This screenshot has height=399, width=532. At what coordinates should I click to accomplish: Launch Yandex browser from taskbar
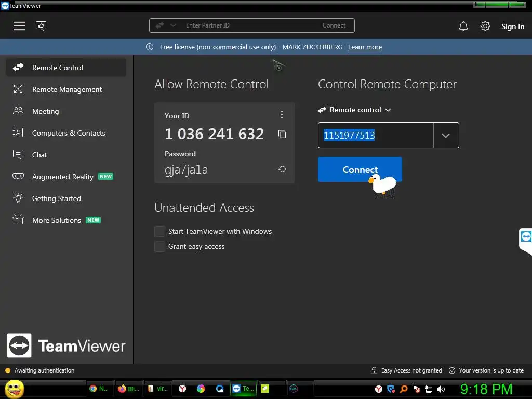pyautogui.click(x=182, y=389)
